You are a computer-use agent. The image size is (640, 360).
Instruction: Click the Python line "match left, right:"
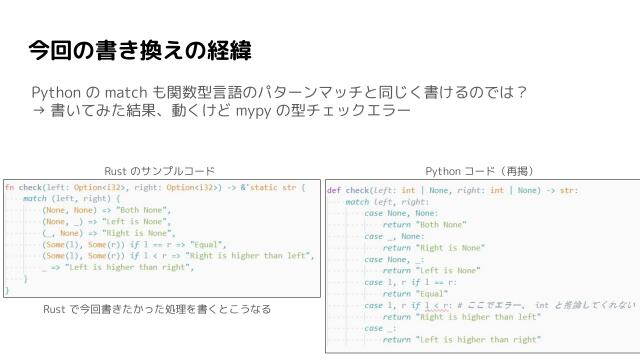pos(387,202)
